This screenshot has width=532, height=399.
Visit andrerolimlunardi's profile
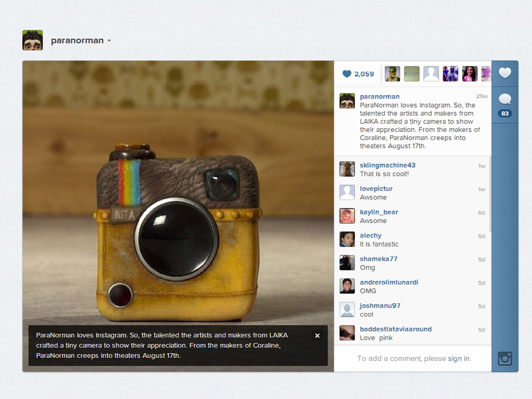click(x=389, y=282)
